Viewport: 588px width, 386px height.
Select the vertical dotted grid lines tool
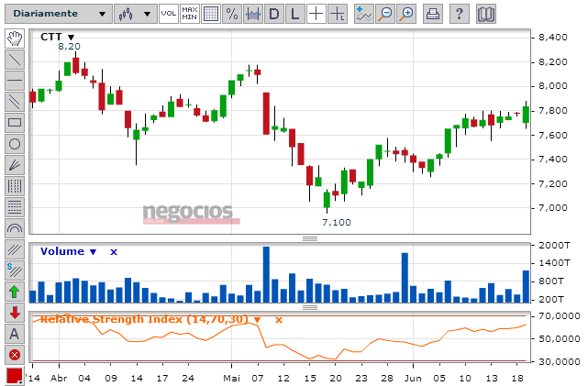pyautogui.click(x=15, y=186)
